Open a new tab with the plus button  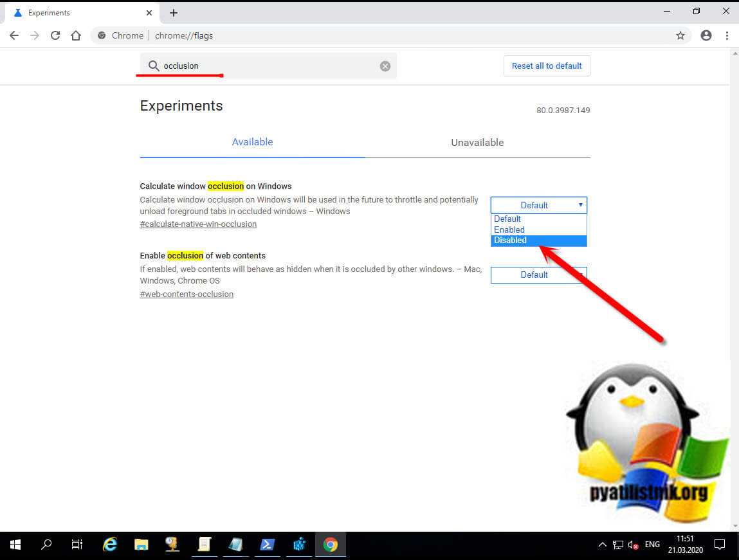pyautogui.click(x=174, y=13)
